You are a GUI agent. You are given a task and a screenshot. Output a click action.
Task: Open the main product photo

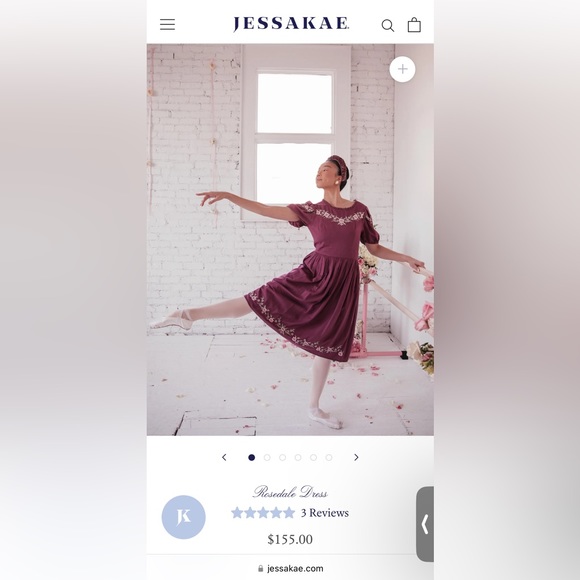click(290, 240)
